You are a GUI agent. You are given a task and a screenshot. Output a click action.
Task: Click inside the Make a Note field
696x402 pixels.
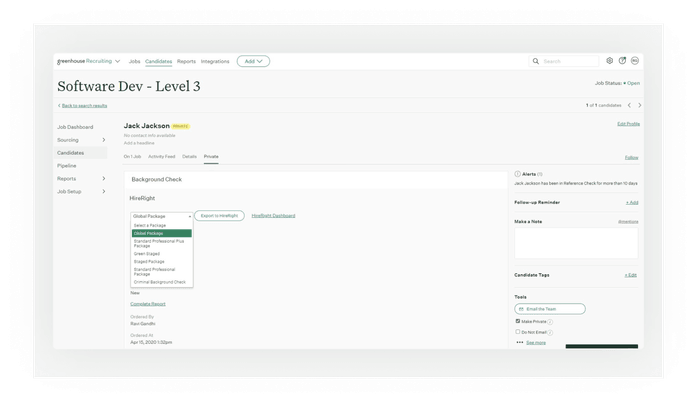pos(575,243)
